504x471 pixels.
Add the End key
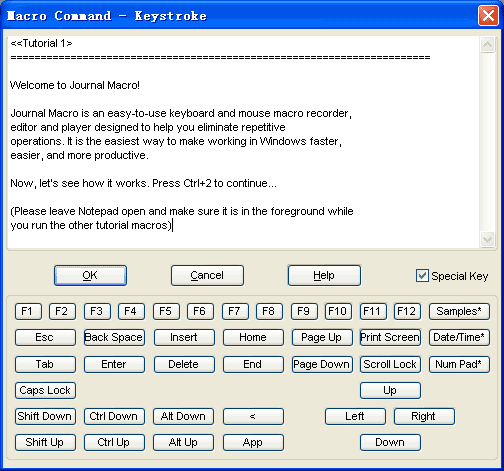click(253, 364)
